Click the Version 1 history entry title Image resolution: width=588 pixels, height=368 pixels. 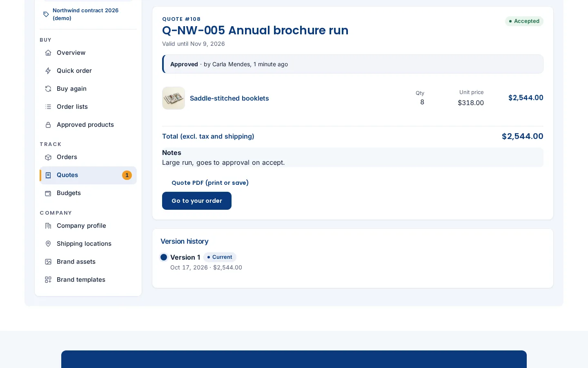pos(185,257)
